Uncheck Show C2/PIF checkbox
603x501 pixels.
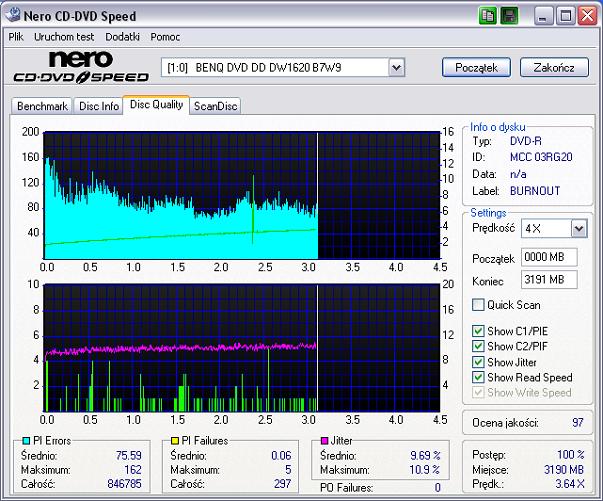[478, 346]
